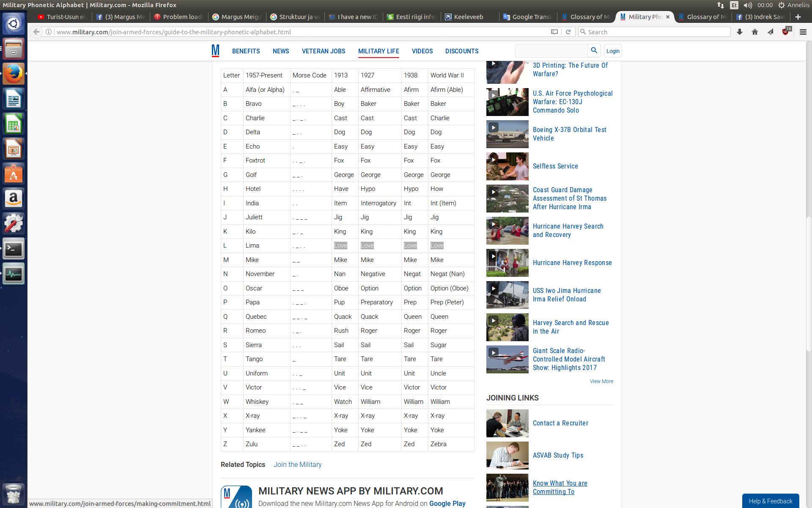
Task: Go to the Firefox home icon
Action: pos(755,32)
